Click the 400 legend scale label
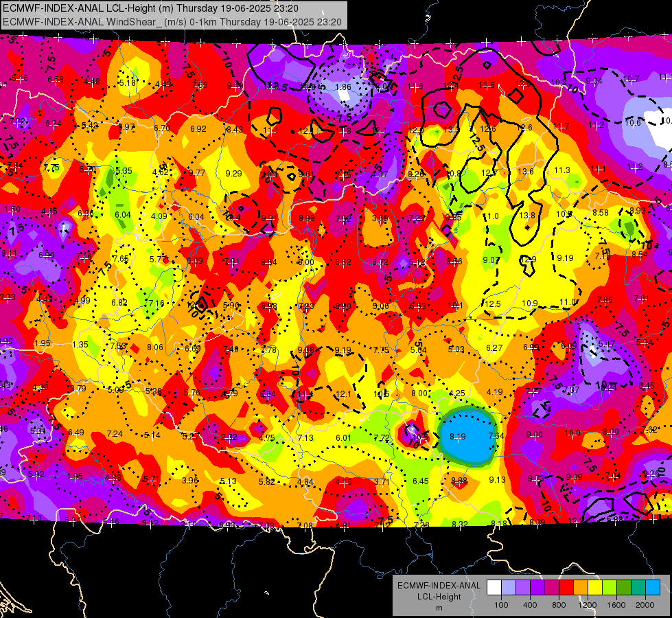 coord(530,605)
